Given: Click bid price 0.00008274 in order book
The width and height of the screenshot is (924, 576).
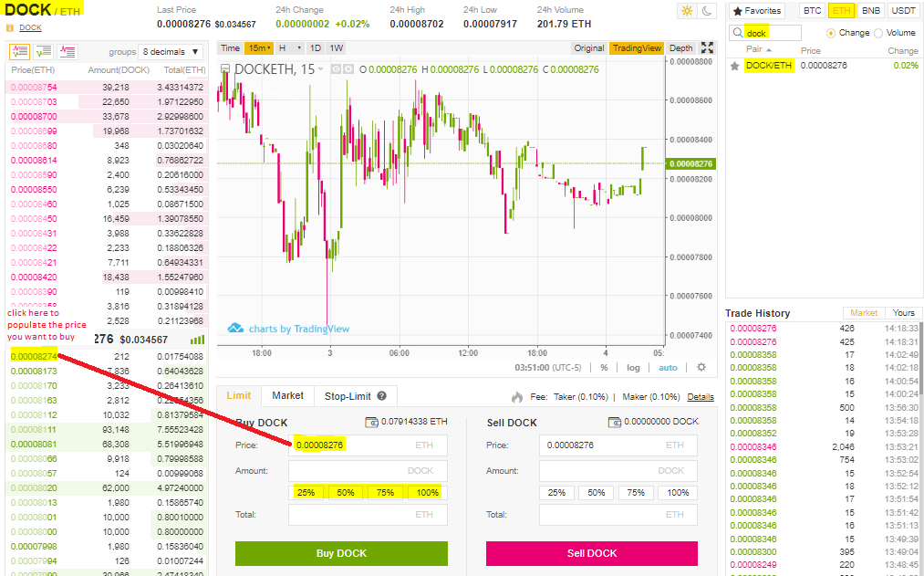Looking at the screenshot, I should (34, 356).
